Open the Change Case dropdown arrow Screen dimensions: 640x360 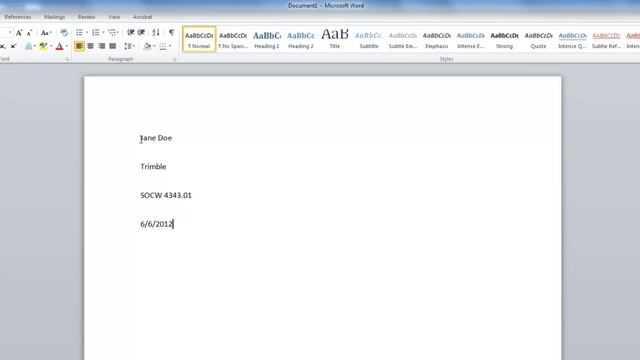pyautogui.click(x=51, y=33)
